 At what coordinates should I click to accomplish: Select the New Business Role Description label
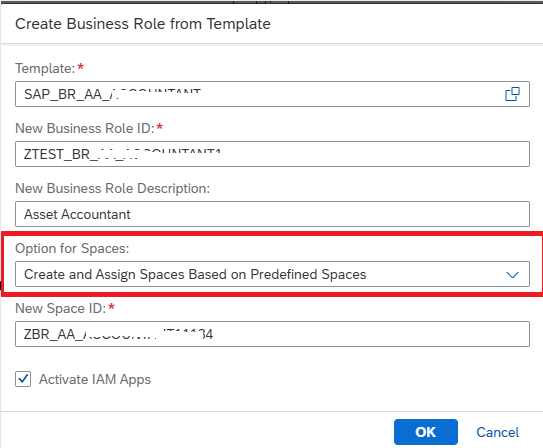tap(113, 188)
